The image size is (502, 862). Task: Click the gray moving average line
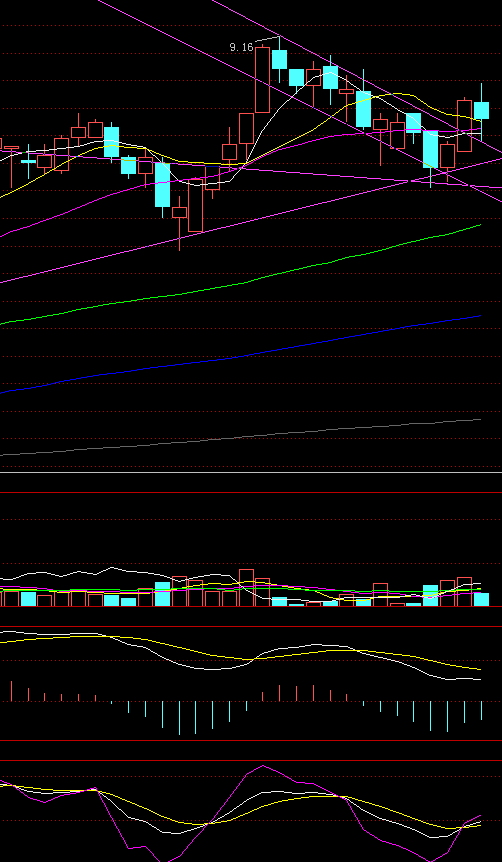click(240, 438)
